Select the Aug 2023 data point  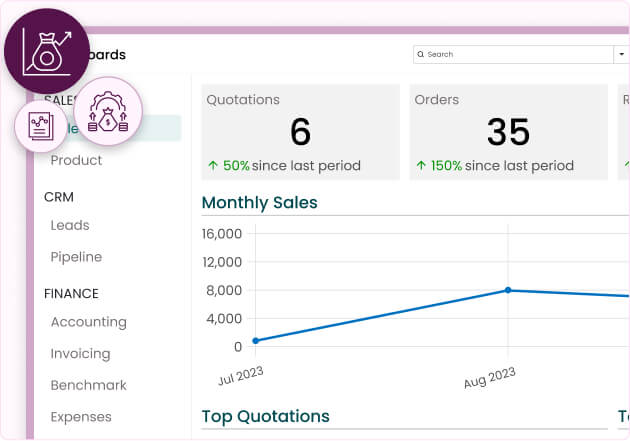click(x=508, y=290)
